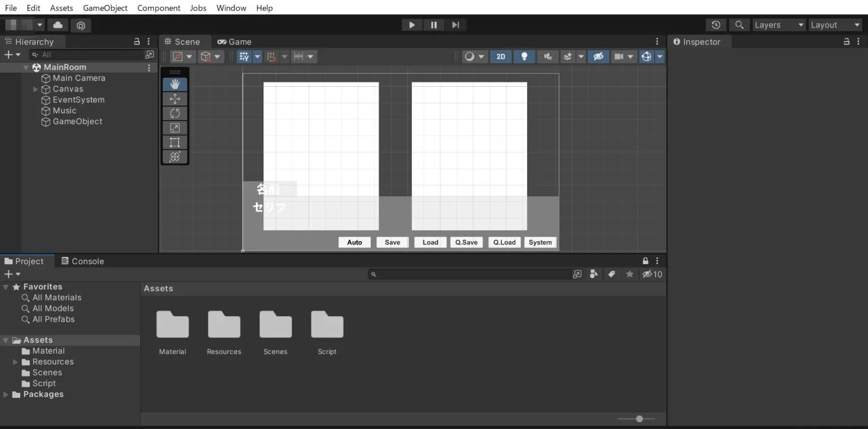Viewport: 868px width, 429px height.
Task: Toggle hidden objects visibility in Scene
Action: point(598,56)
